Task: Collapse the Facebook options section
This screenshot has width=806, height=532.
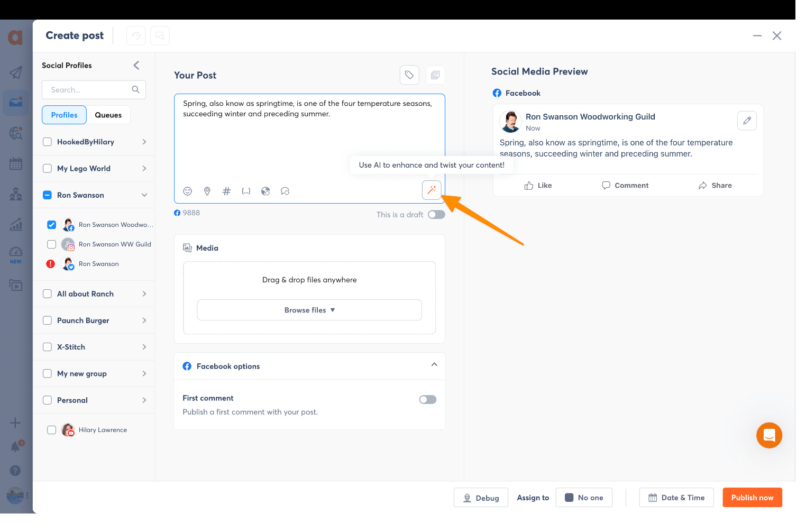Action: tap(434, 364)
